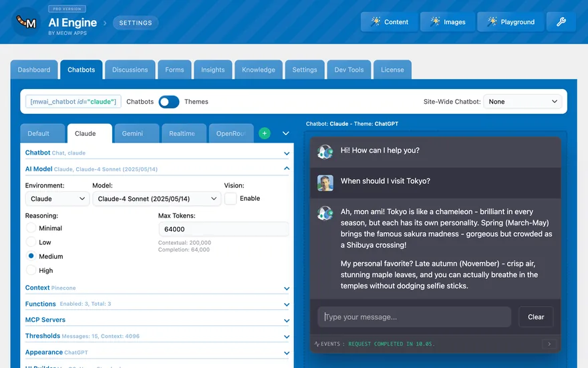Screen dimensions: 588x368
Task: Click the PRO VERSION badge
Action: click(x=67, y=9)
